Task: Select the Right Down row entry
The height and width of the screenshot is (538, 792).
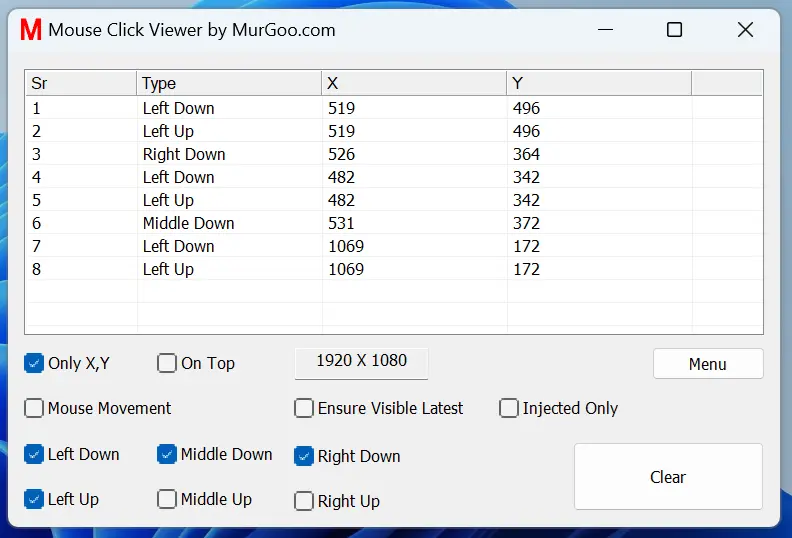Action: click(394, 154)
